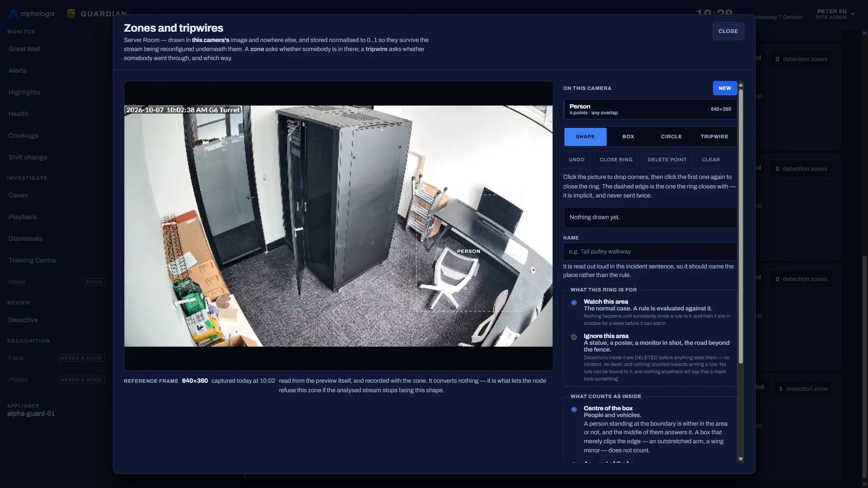Open Alerts in the sidebar

(18, 70)
